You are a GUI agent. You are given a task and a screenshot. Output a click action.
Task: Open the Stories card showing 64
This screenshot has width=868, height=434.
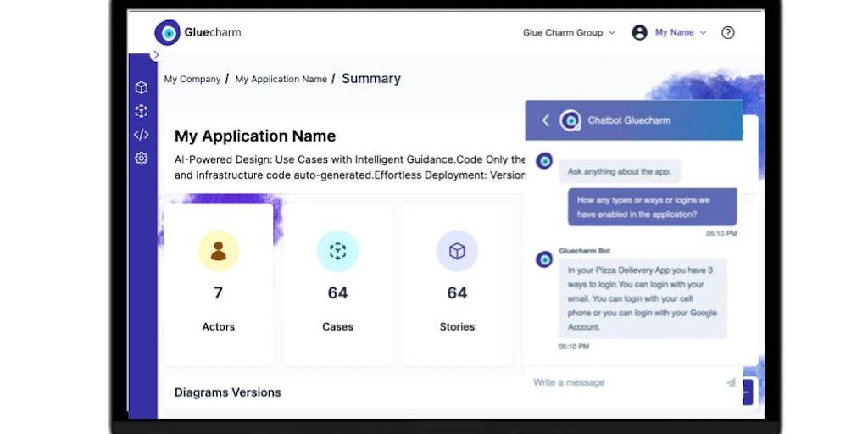(x=457, y=284)
